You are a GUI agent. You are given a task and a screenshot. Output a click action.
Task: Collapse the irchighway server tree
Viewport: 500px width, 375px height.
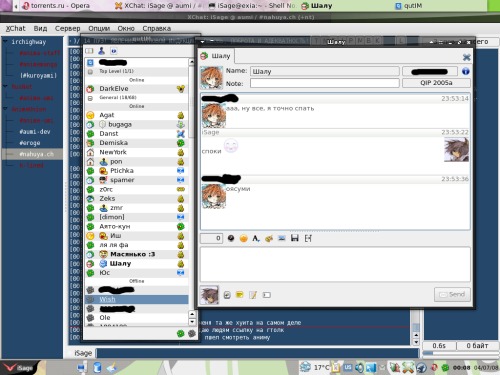coord(5,41)
